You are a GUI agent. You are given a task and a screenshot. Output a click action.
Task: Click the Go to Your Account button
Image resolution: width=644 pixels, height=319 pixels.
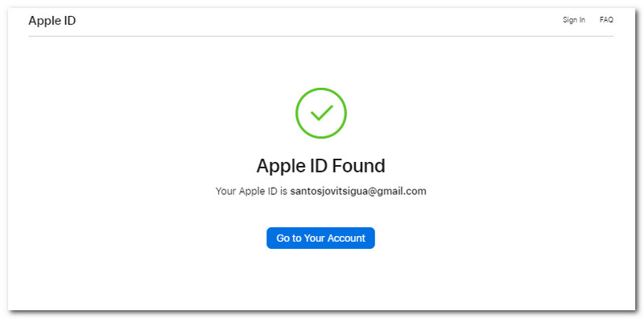pos(320,238)
